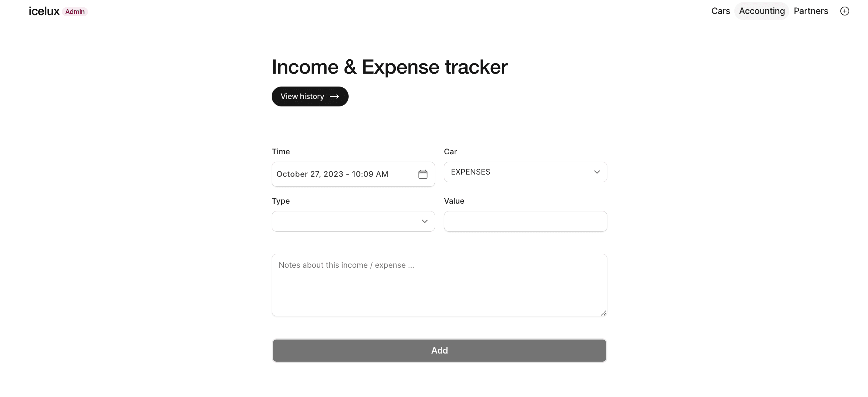Click the arrow icon on View history

pos(334,96)
